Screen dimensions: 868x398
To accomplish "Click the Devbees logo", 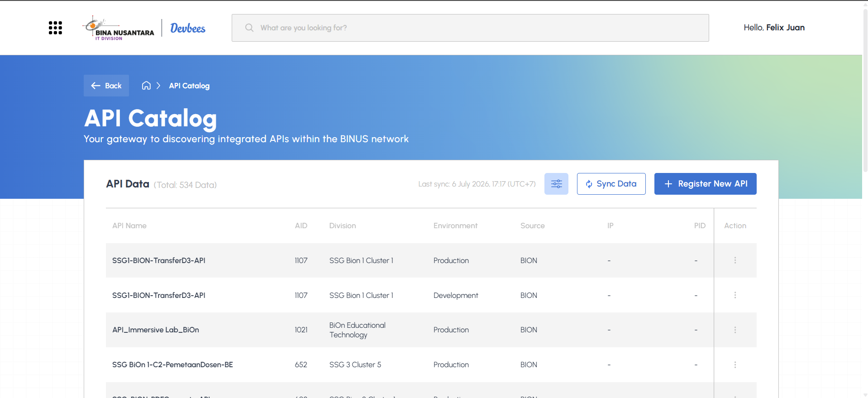I will point(188,28).
